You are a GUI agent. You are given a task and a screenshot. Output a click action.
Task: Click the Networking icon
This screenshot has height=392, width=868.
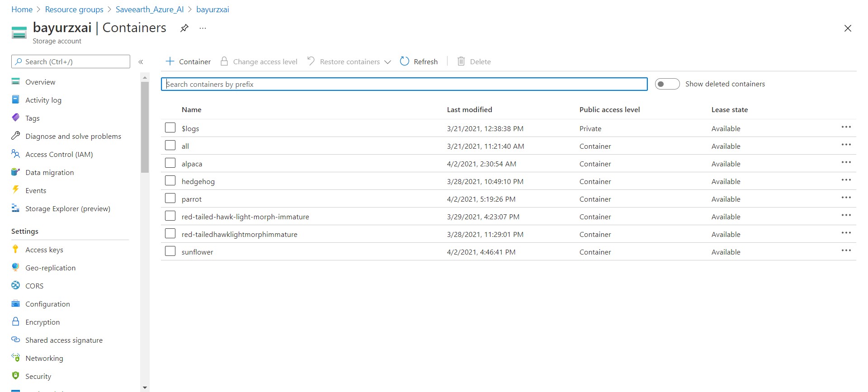[x=16, y=358]
